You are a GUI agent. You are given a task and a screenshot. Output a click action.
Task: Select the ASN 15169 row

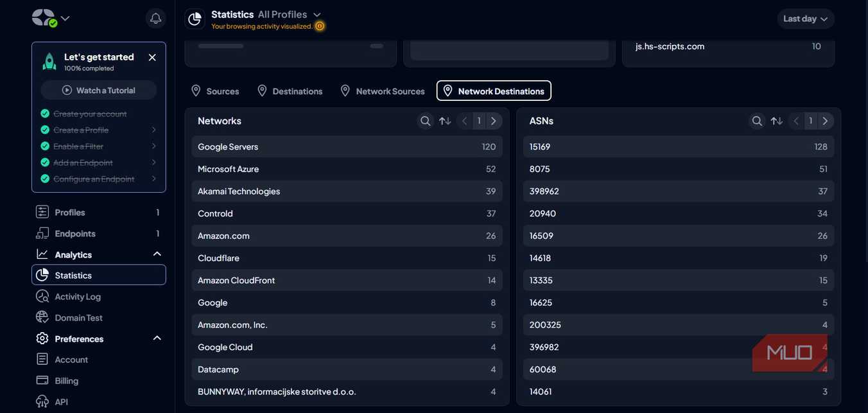679,146
